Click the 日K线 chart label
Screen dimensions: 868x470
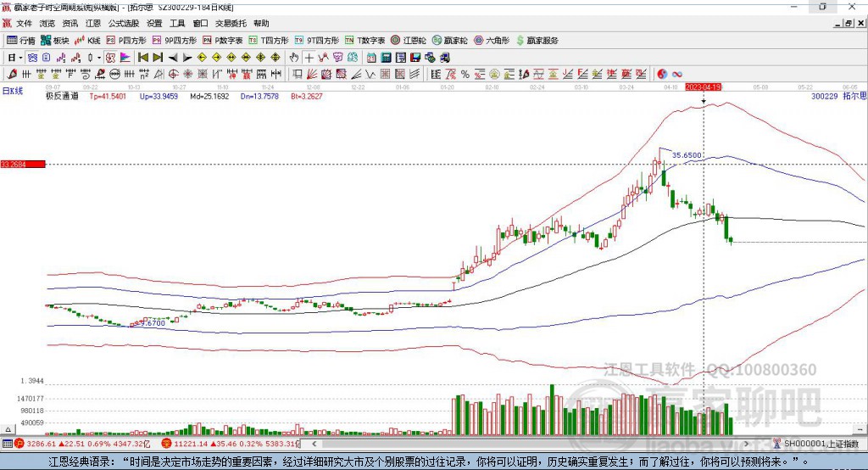(13, 91)
